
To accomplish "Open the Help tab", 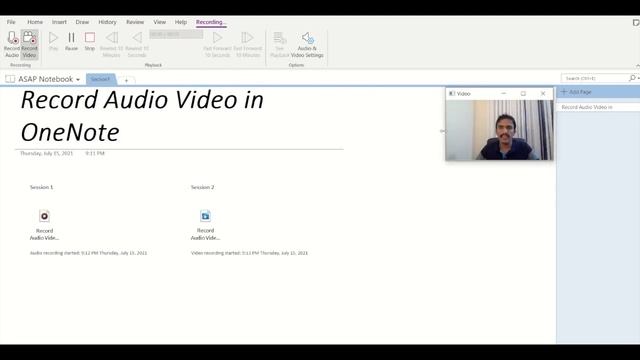I will pos(181,22).
